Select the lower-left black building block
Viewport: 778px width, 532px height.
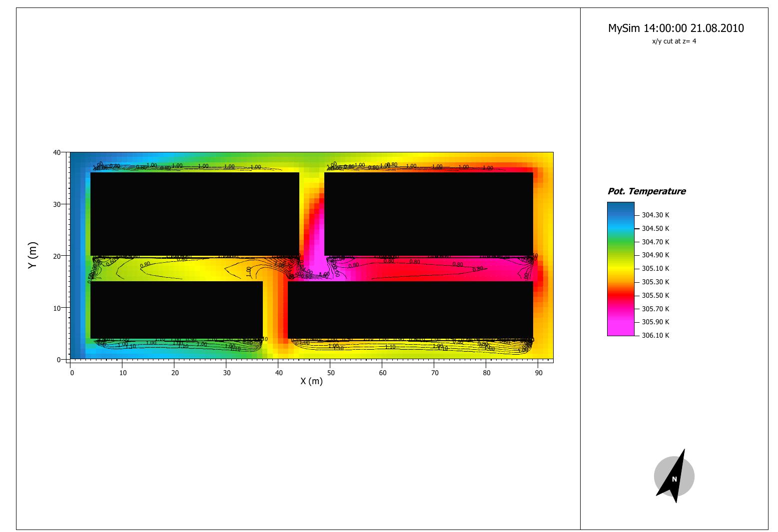tap(176, 310)
